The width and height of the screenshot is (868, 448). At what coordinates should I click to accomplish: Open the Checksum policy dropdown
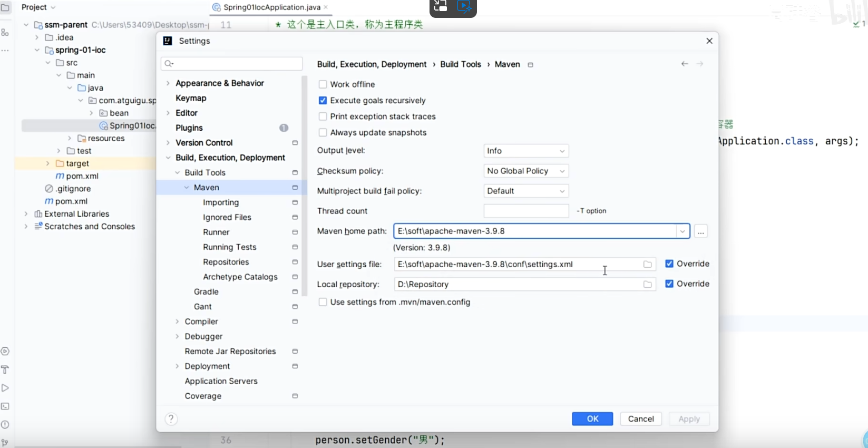(x=526, y=171)
